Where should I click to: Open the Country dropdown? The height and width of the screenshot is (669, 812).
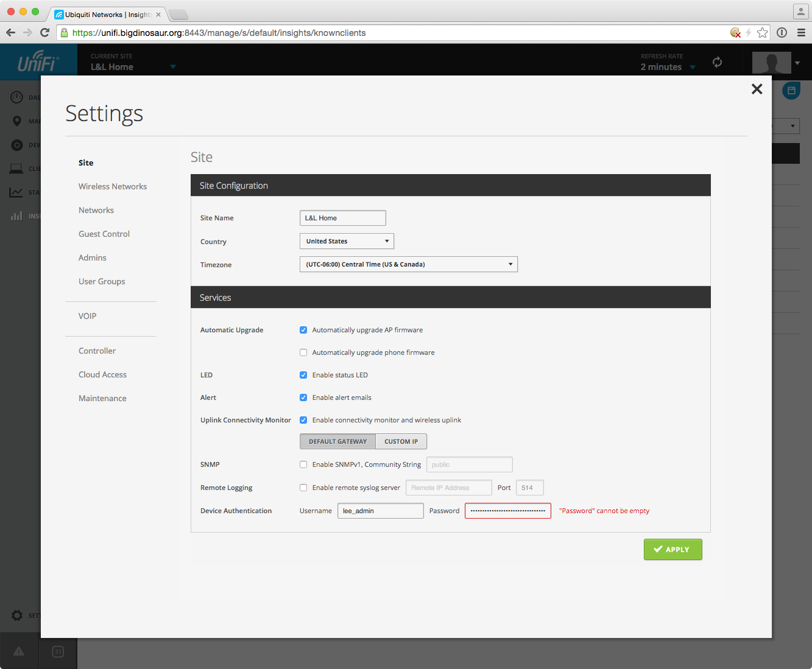coord(347,241)
